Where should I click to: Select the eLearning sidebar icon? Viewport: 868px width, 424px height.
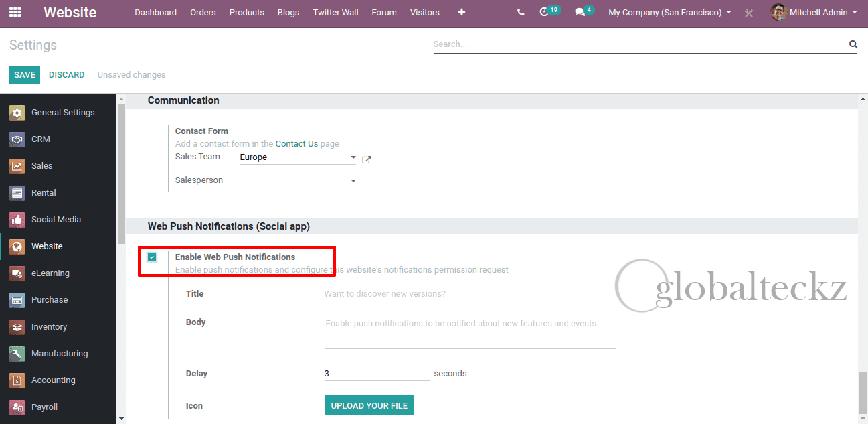(50, 273)
